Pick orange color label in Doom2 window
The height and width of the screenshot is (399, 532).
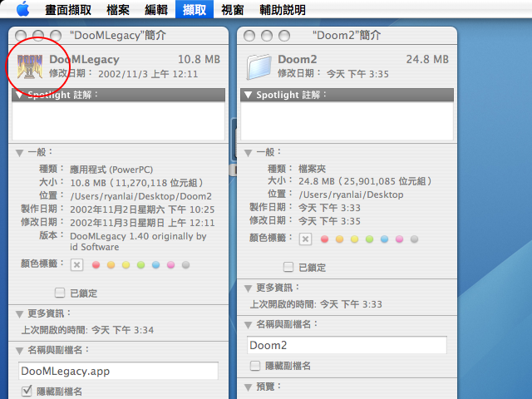coord(340,239)
